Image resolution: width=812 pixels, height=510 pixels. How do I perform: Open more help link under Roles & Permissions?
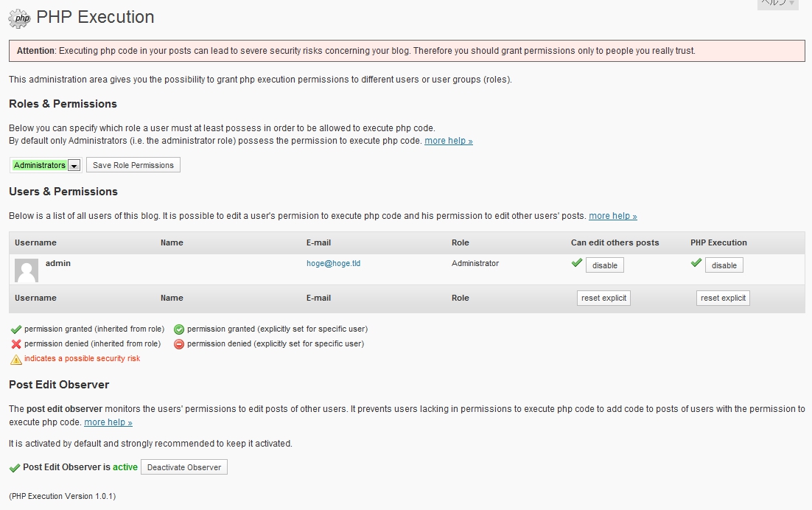click(x=448, y=141)
